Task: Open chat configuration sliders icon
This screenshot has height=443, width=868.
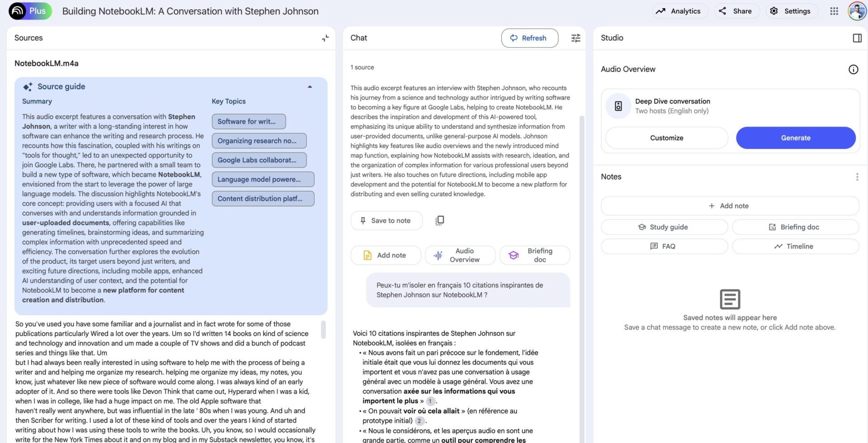Action: tap(576, 38)
